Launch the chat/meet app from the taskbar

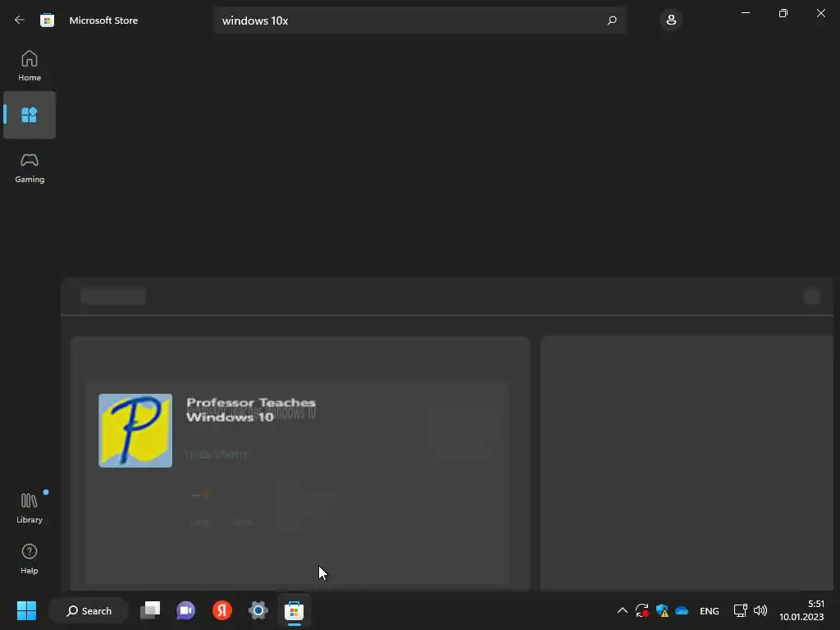point(186,610)
